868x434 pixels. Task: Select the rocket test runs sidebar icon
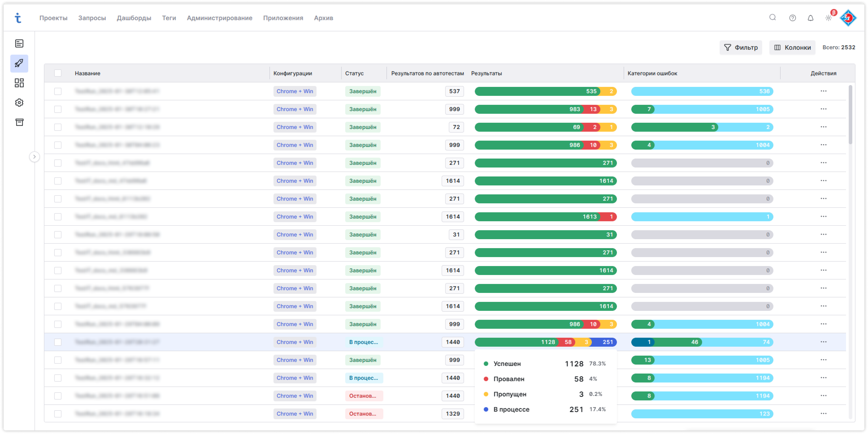pyautogui.click(x=19, y=63)
